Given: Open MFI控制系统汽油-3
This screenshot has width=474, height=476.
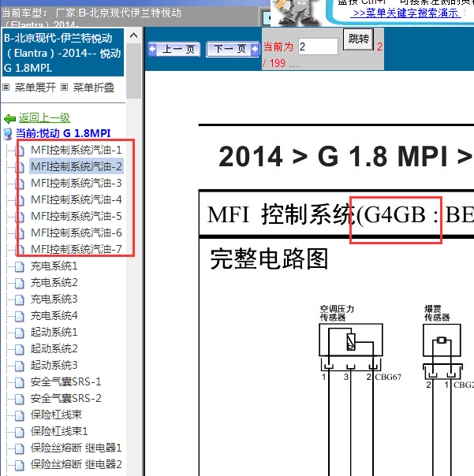Looking at the screenshot, I should [77, 183].
